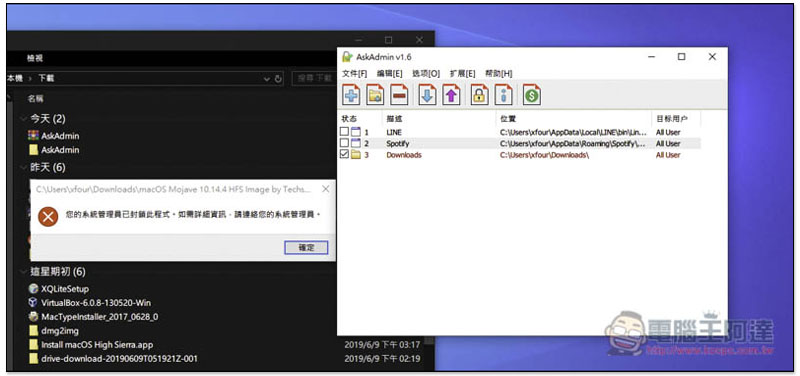Click the green dollar sign icon

[x=532, y=95]
